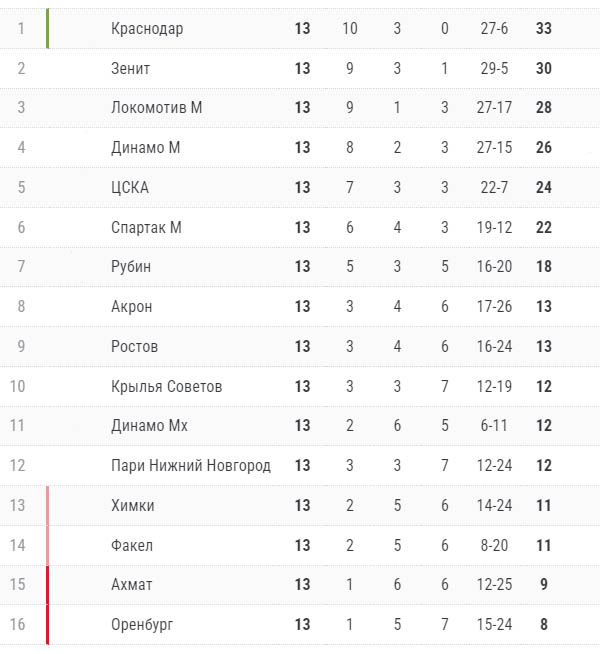
Task: Click Зенит's 29-5 goal difference cell
Action: (494, 68)
